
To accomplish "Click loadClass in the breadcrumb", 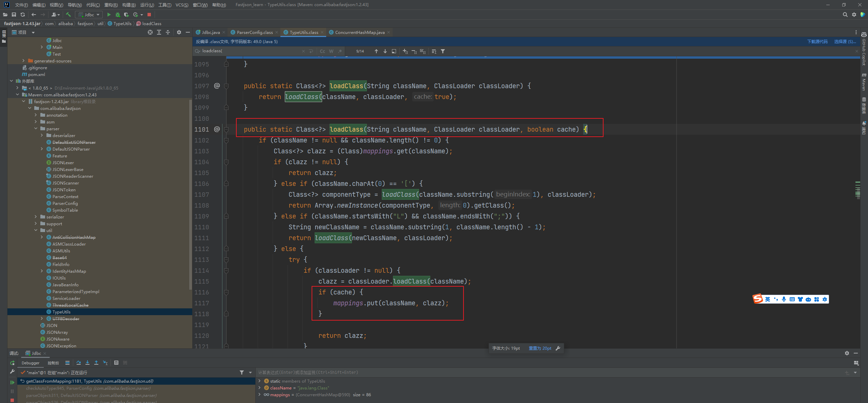I will 152,24.
